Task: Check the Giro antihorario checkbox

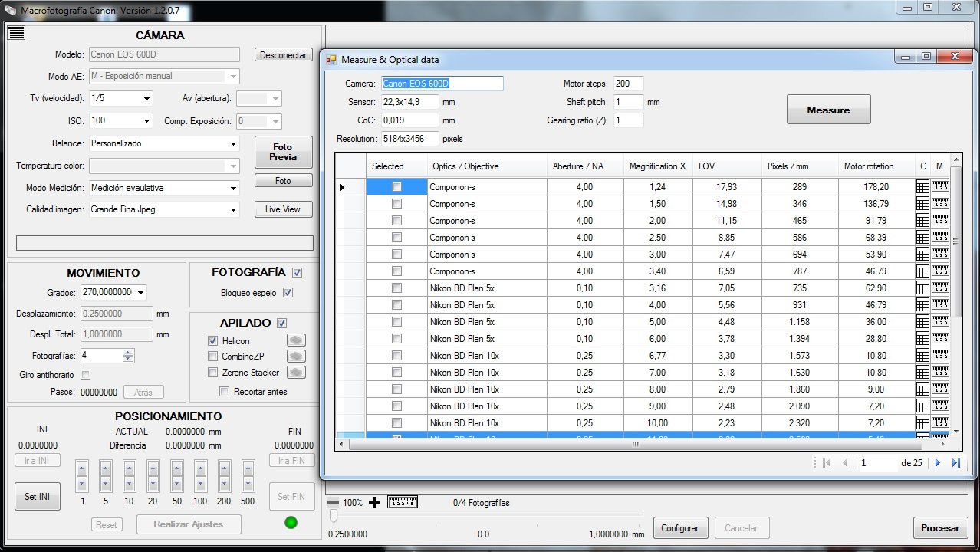Action: 85,374
